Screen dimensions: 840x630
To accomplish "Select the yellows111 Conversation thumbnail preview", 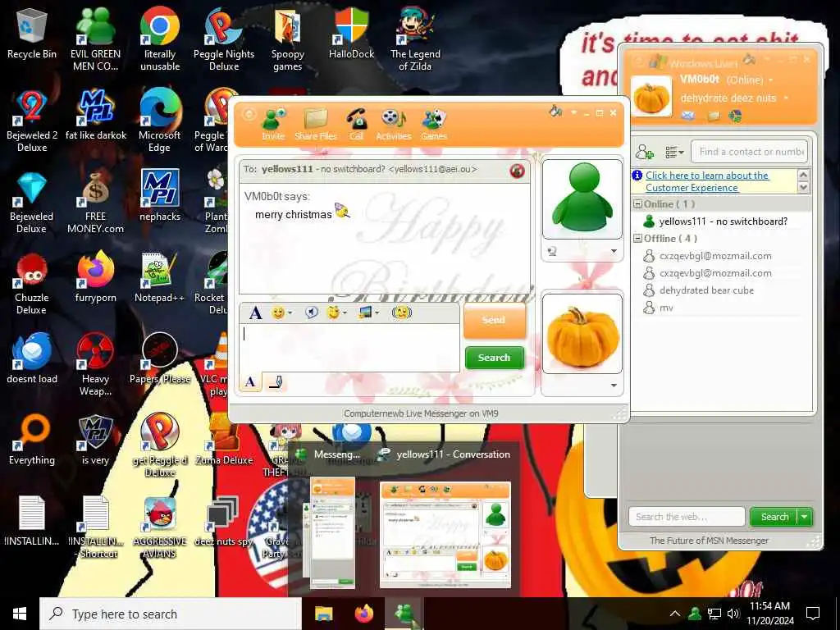I will pos(445,535).
